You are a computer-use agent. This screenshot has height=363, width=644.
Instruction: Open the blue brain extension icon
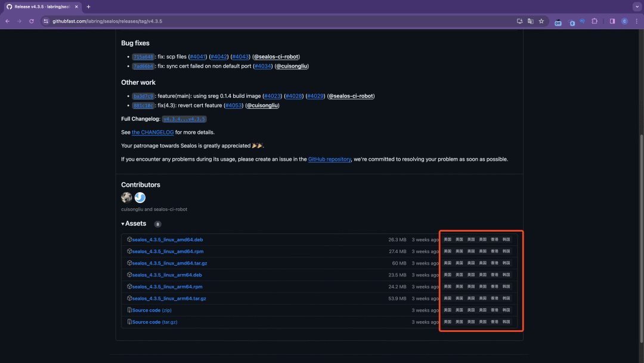click(583, 21)
